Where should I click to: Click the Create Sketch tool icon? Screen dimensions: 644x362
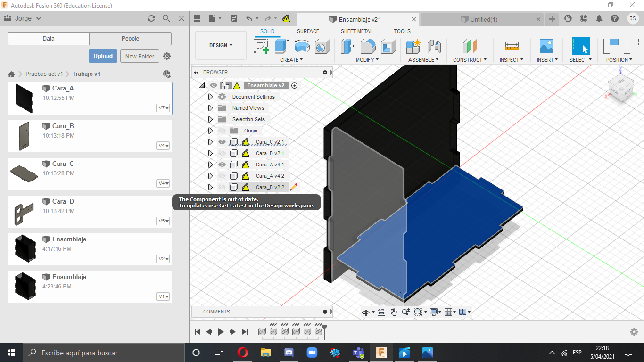coord(261,46)
